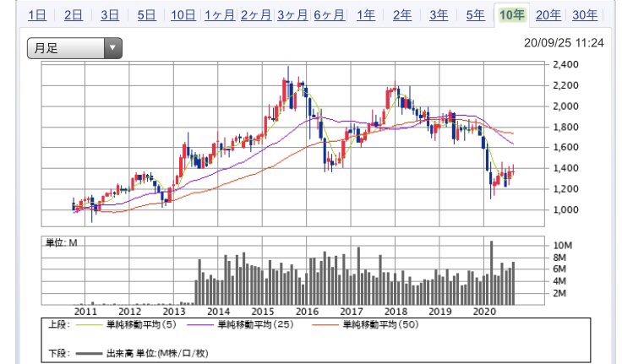Viewport: 622px width, 364px height.
Task: Switch to the 1ヶ月 range
Action: [220, 15]
